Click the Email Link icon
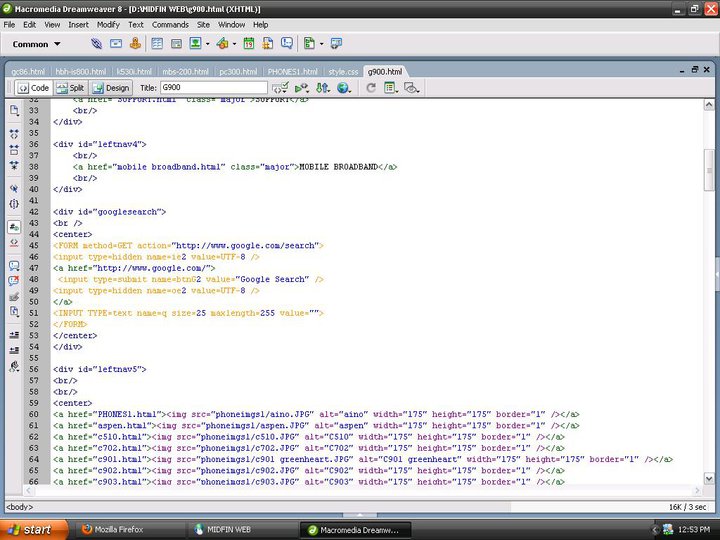This screenshot has width=720, height=540. [x=116, y=44]
